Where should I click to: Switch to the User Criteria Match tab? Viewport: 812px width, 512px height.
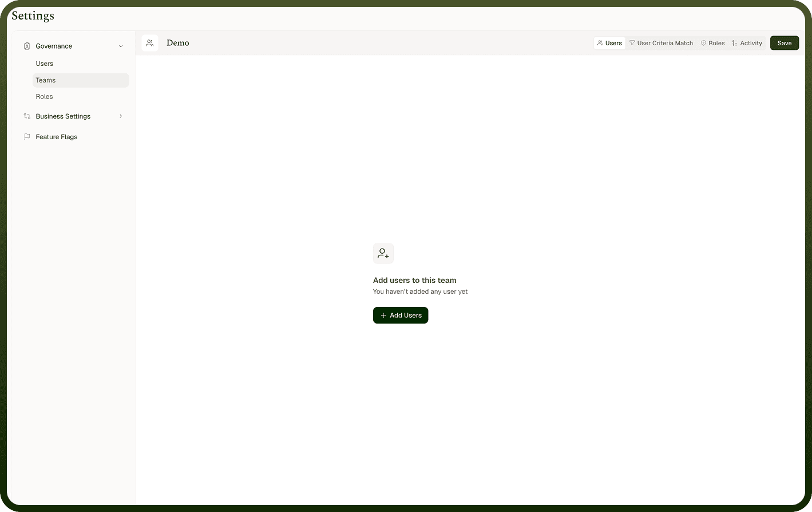[661, 43]
